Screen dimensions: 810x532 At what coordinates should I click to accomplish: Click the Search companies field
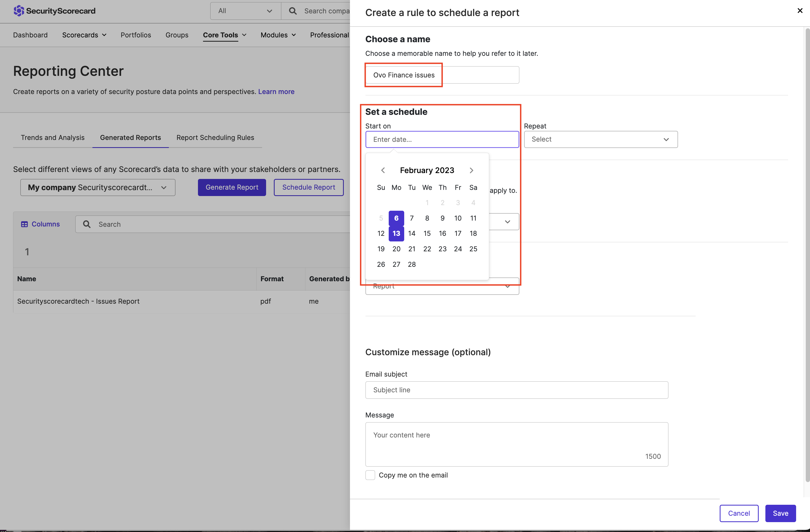tap(316, 11)
